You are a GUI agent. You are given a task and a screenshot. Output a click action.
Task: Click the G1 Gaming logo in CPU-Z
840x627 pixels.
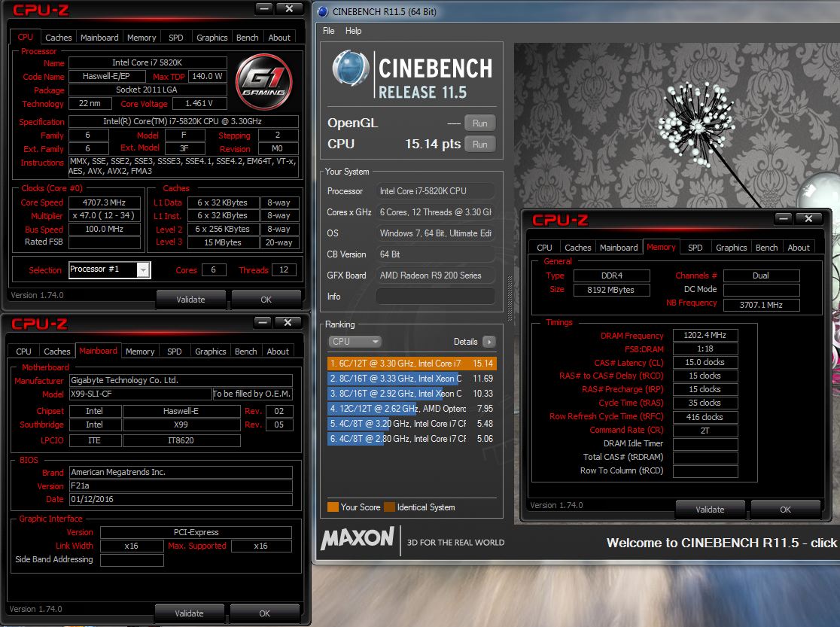coord(263,81)
